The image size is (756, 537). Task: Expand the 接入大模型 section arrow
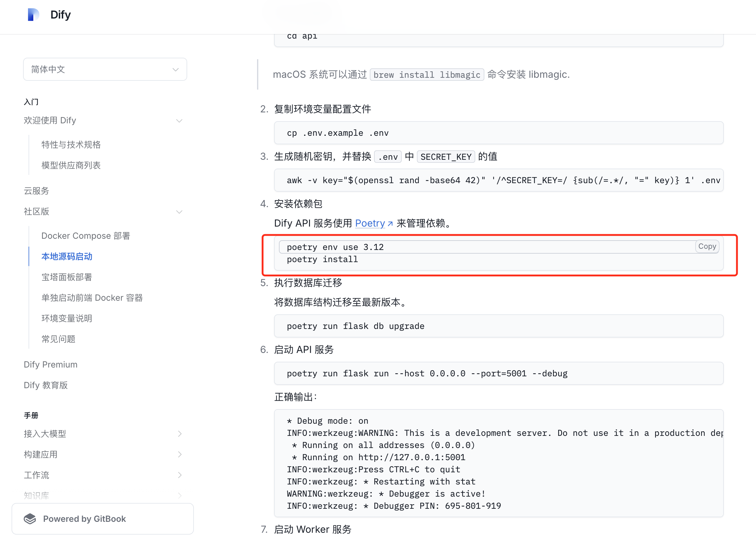click(x=180, y=434)
